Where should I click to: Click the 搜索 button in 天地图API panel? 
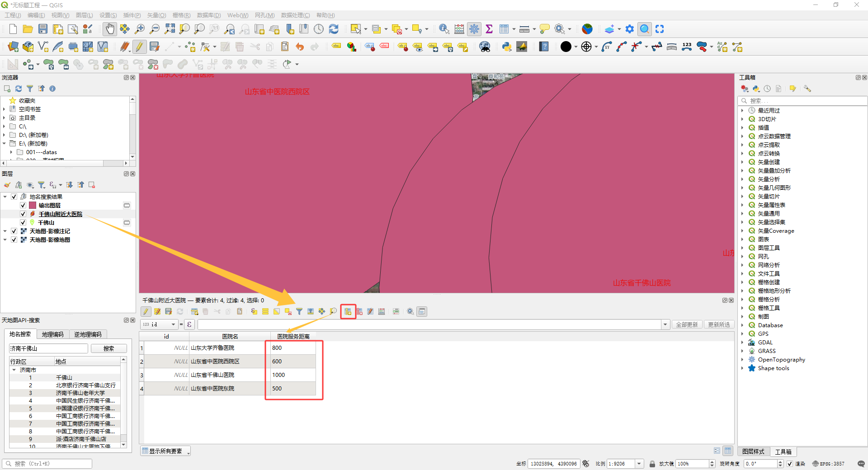click(x=108, y=348)
